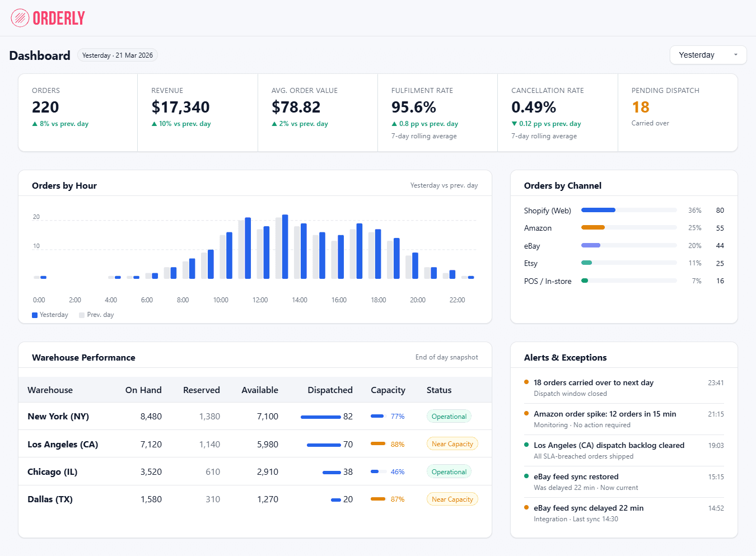
Task: Click the '0.49%' cancellation rate figure
Action: [534, 107]
